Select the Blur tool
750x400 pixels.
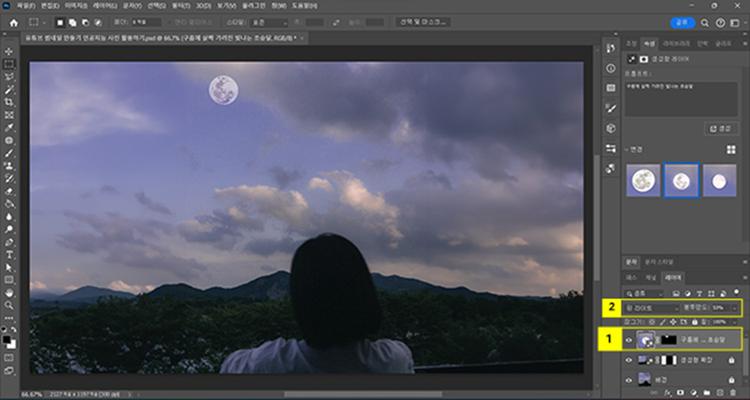click(9, 216)
